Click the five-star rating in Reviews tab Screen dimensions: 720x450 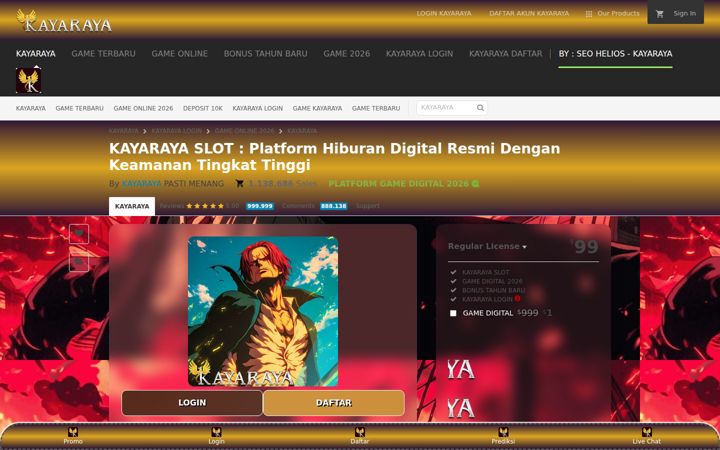click(x=205, y=206)
